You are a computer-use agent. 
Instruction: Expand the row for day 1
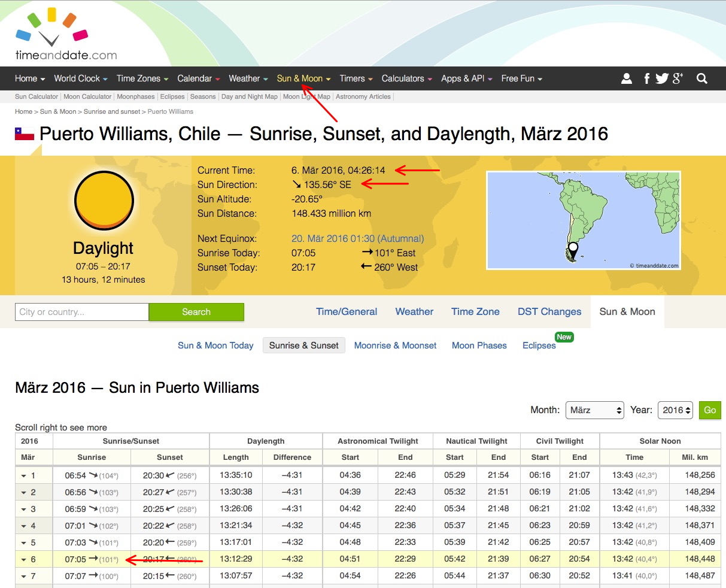pos(25,475)
